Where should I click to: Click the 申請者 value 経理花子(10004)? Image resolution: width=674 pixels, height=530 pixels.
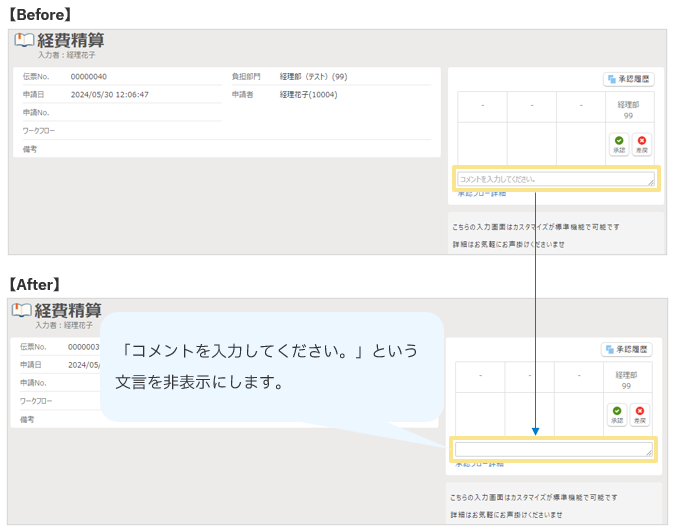click(x=308, y=94)
